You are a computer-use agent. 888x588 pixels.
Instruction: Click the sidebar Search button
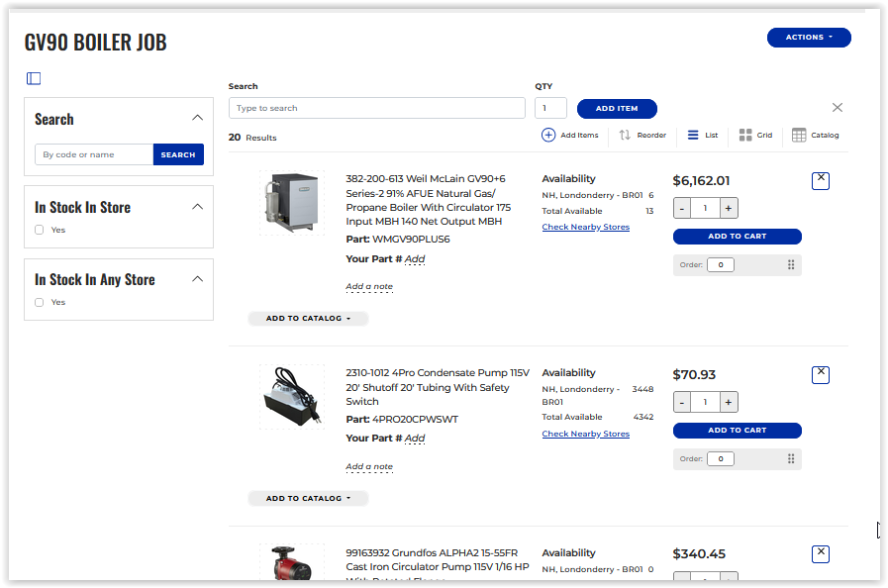178,154
